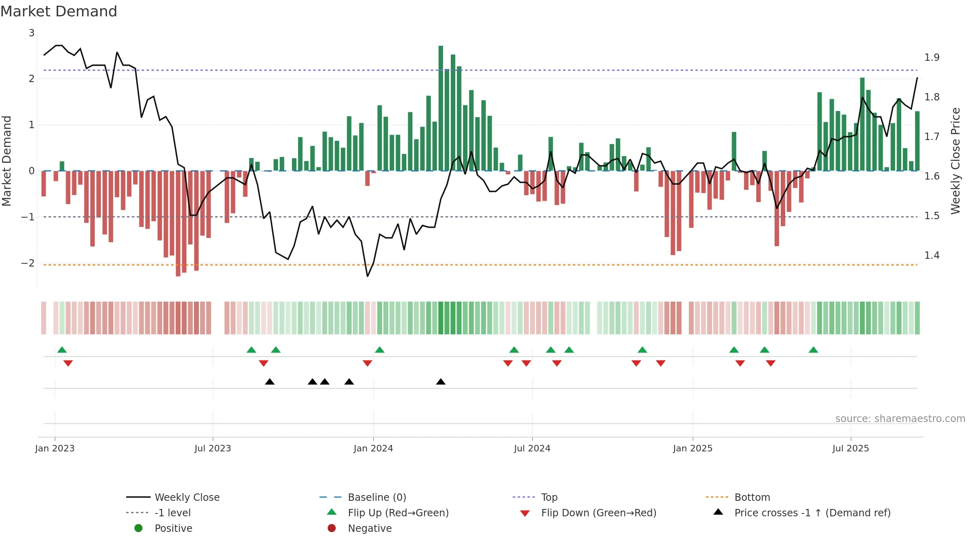Viewport: 980px width, 551px height.
Task: Click the red flip-down marker just after Jan 2023
Action: coord(68,363)
